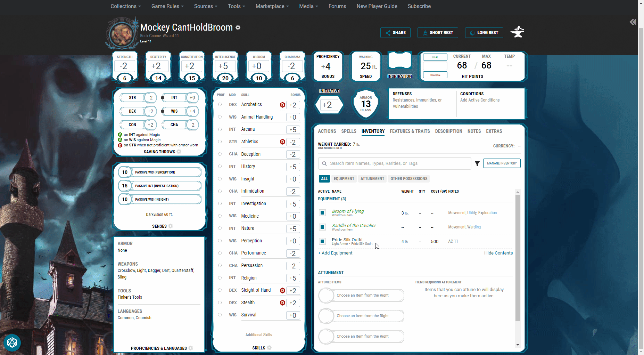Click the share icon button
This screenshot has height=355, width=644.
395,33
